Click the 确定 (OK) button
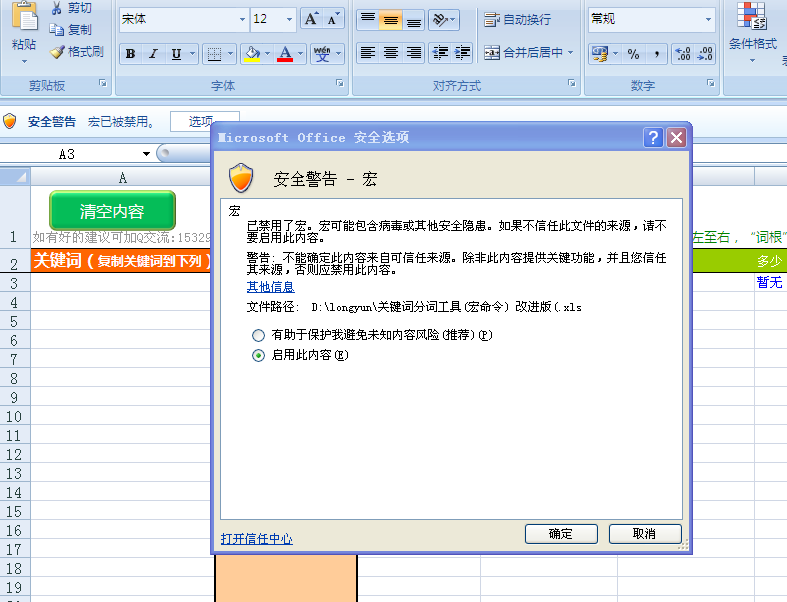This screenshot has height=602, width=787. coord(561,534)
